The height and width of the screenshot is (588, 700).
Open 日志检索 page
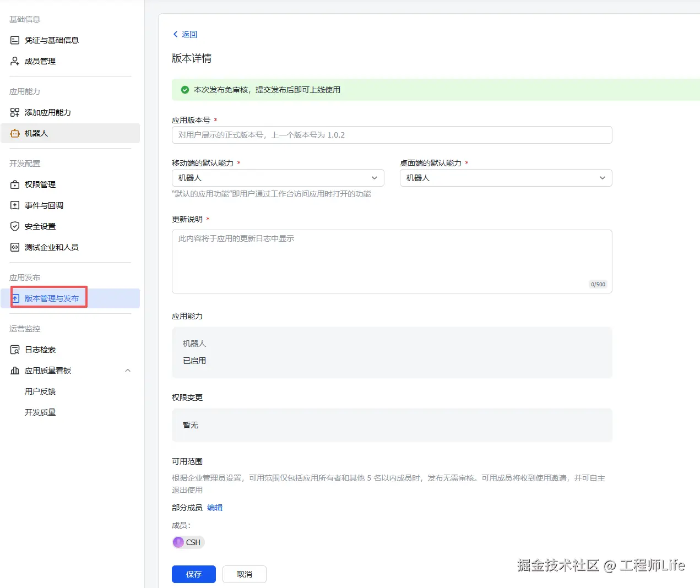point(70,350)
